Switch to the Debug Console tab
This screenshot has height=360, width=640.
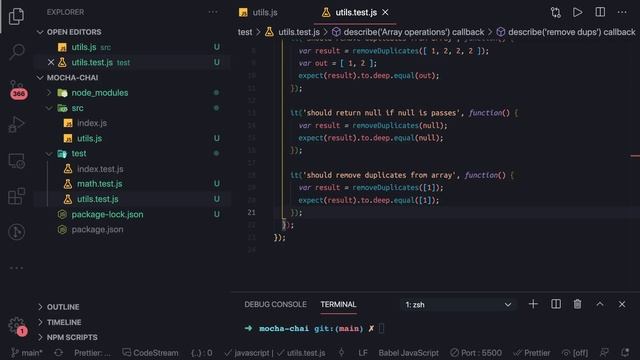click(x=276, y=304)
